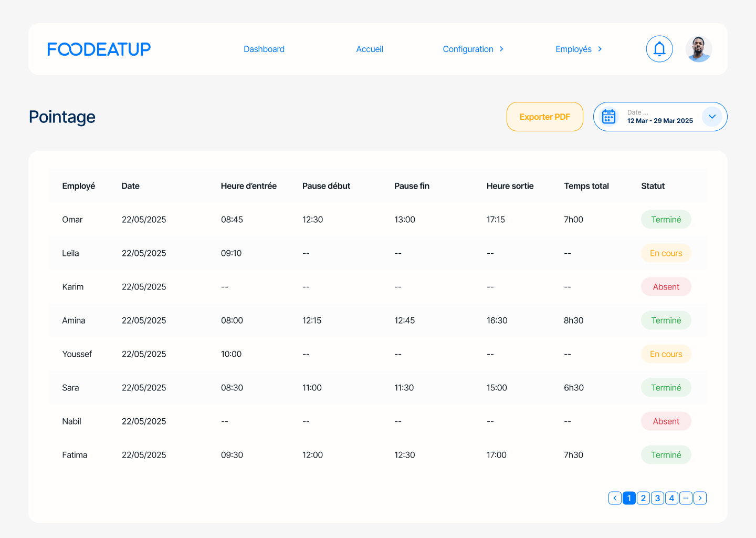Viewport: 756px width, 538px height.
Task: Click the Pointage page title
Action: click(62, 117)
